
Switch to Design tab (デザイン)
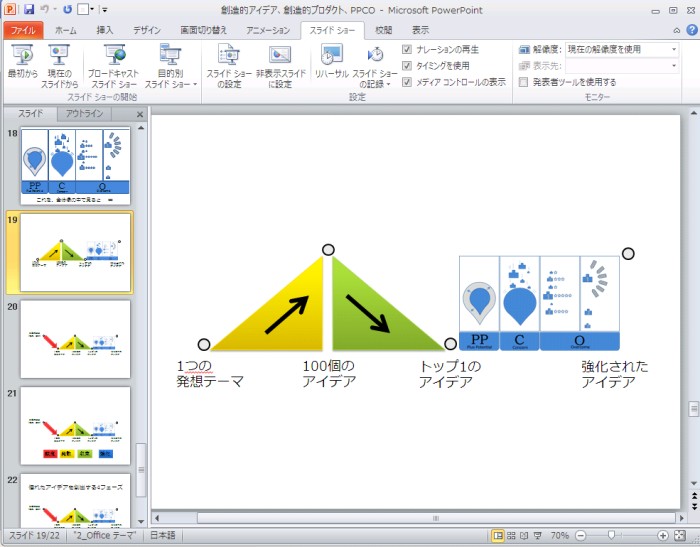(147, 30)
